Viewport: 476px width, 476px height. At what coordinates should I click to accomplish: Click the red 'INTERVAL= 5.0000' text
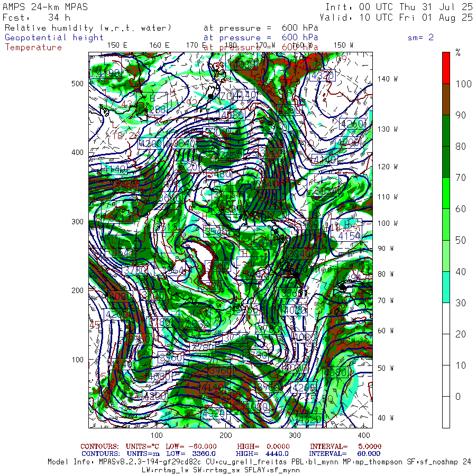[346, 446]
